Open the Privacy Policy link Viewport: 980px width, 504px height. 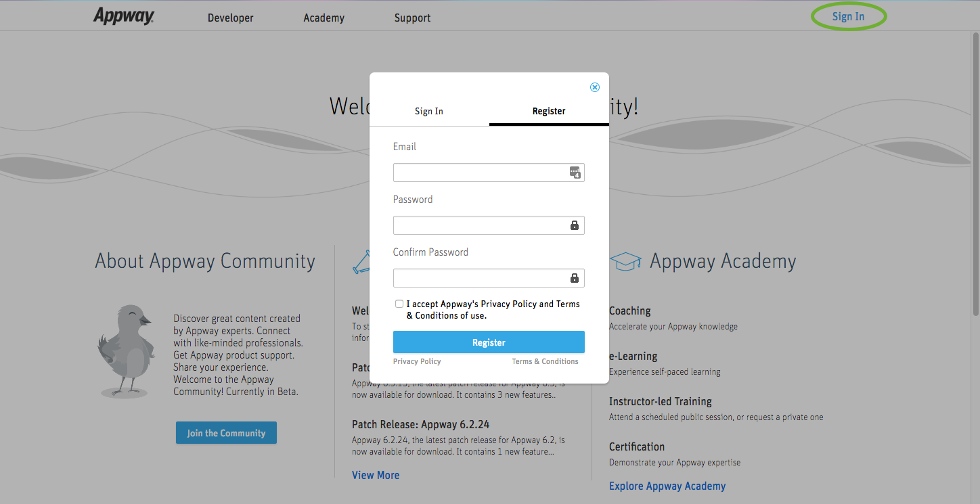point(417,361)
